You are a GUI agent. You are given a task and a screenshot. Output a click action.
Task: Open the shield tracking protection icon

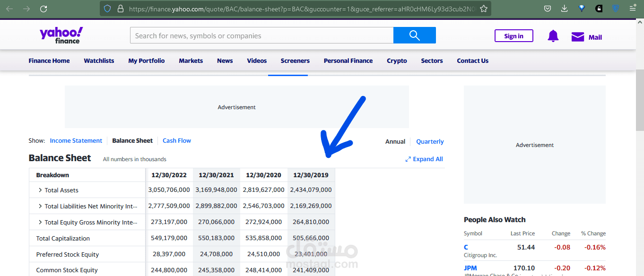107,9
